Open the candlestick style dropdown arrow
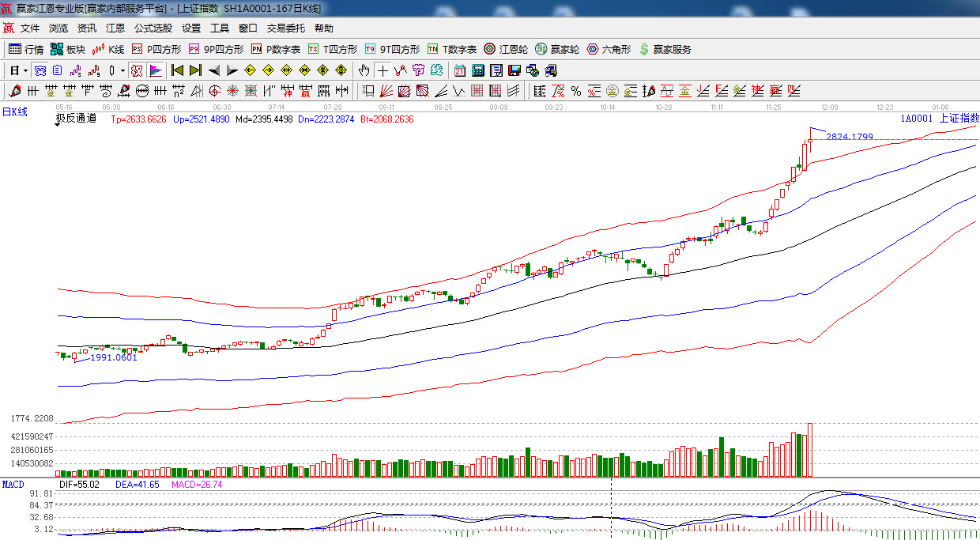Image resolution: width=980 pixels, height=540 pixels. (x=122, y=70)
